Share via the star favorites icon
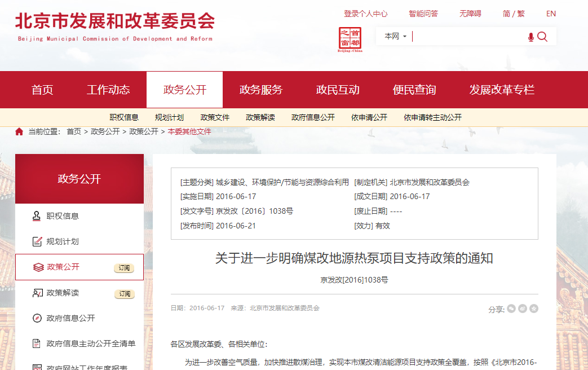 (534, 309)
